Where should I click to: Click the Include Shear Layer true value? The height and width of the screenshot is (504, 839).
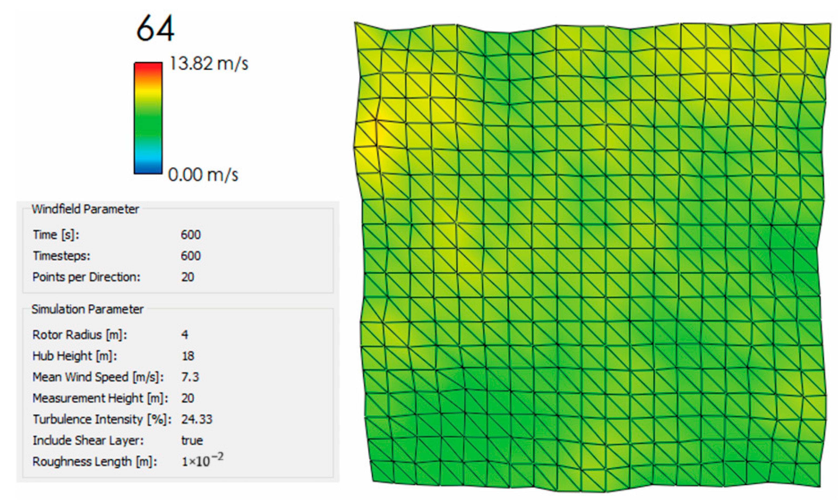pos(192,440)
